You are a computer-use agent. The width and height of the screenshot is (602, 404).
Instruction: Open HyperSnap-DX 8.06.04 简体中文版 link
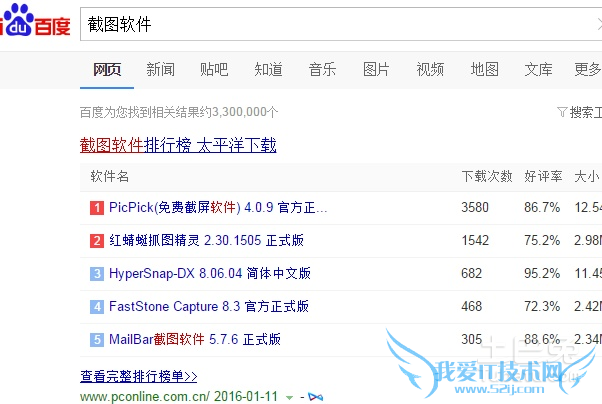(x=210, y=273)
